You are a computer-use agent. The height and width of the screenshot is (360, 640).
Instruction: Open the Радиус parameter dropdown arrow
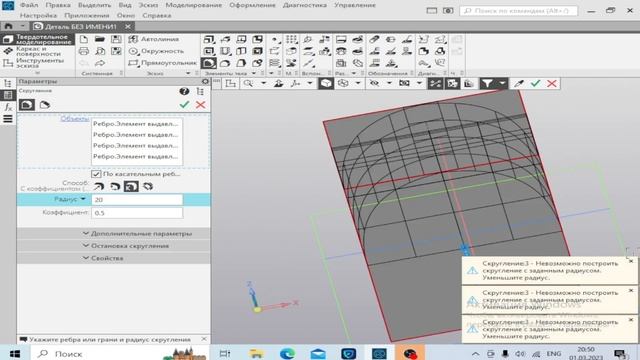tap(83, 199)
